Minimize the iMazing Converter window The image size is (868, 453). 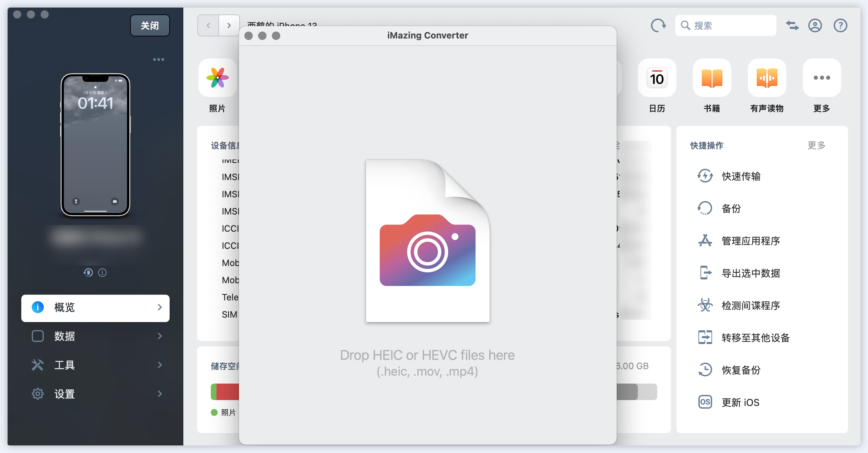click(x=262, y=36)
